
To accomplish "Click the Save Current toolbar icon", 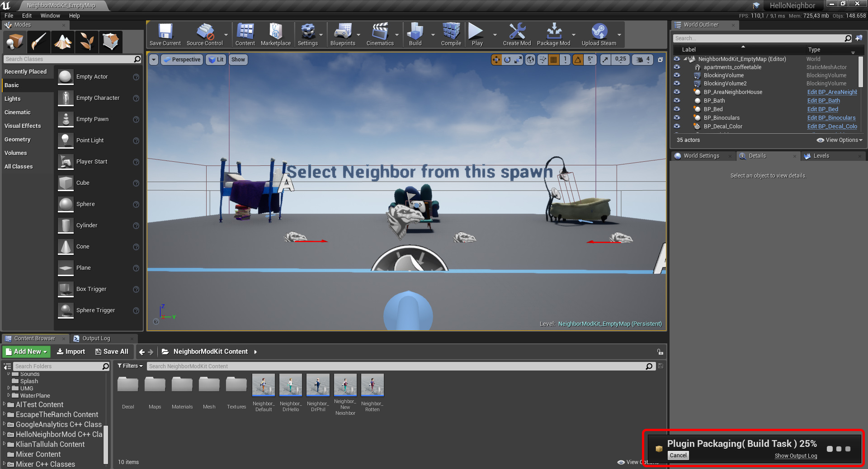I will (165, 34).
